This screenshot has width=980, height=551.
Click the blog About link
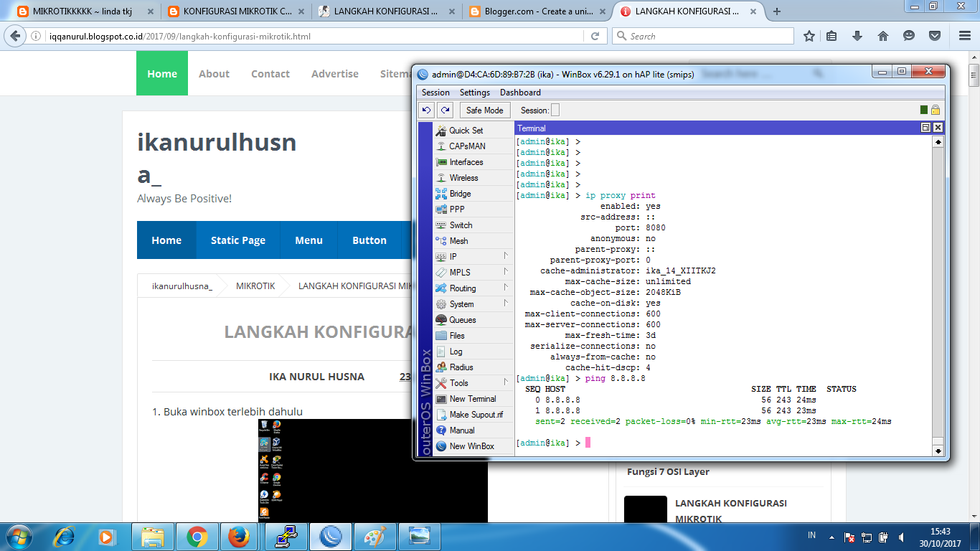[214, 73]
